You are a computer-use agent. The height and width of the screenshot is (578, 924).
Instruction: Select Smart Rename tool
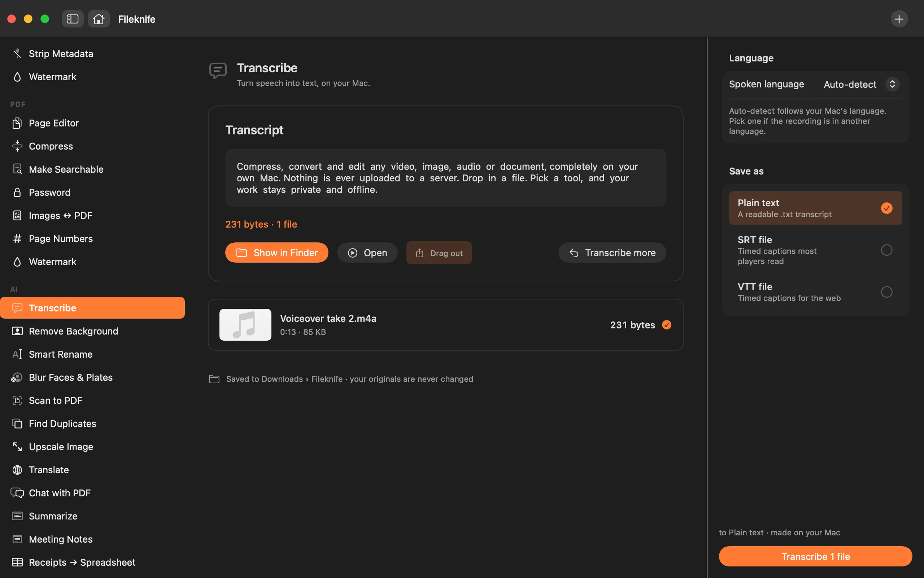tap(92, 354)
